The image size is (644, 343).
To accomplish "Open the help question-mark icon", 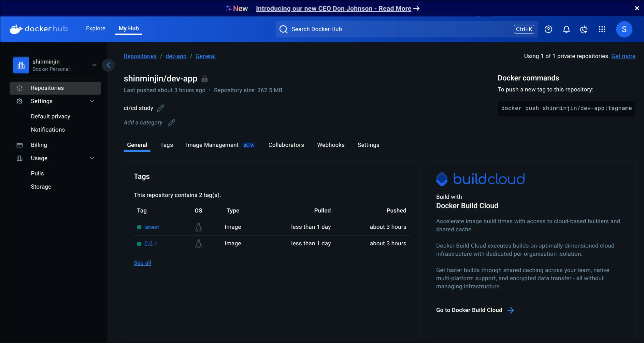I will click(548, 29).
